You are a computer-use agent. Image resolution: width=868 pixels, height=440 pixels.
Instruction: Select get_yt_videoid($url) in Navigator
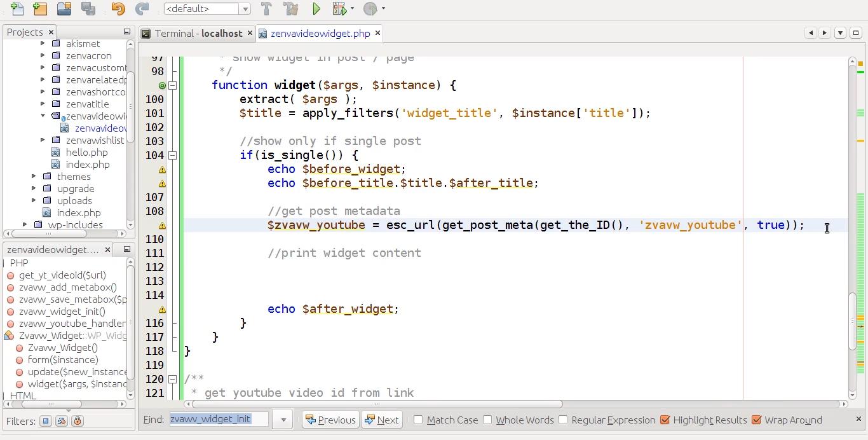pyautogui.click(x=62, y=275)
